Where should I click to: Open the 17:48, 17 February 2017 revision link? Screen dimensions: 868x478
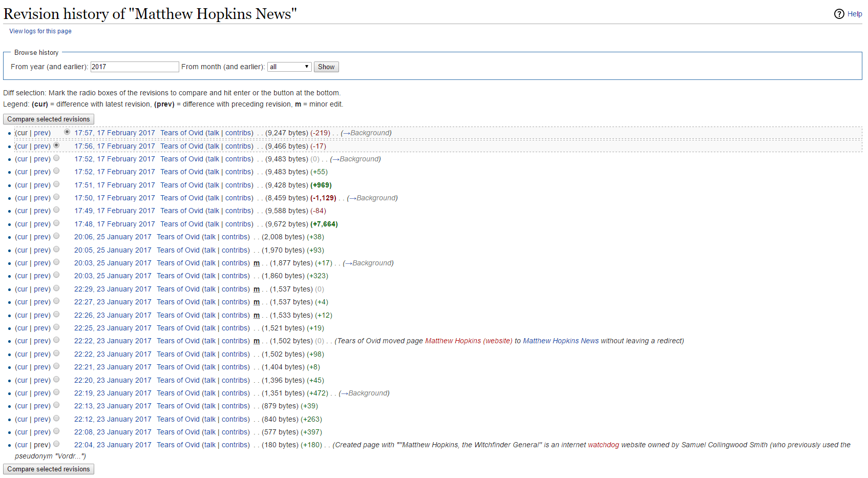click(x=115, y=224)
